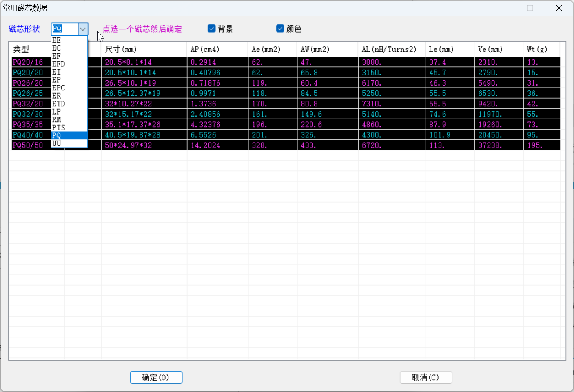Check the 背景 background checkbox
This screenshot has height=392, width=574.
[x=211, y=29]
